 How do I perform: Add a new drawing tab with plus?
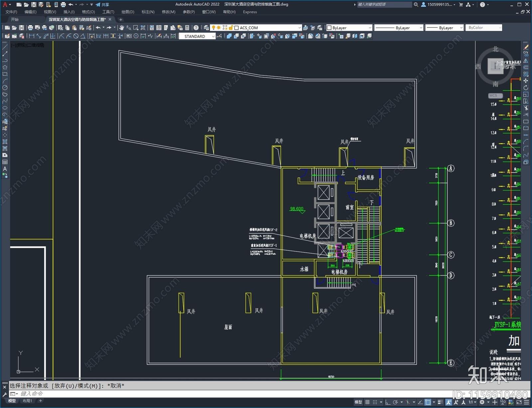point(121,20)
